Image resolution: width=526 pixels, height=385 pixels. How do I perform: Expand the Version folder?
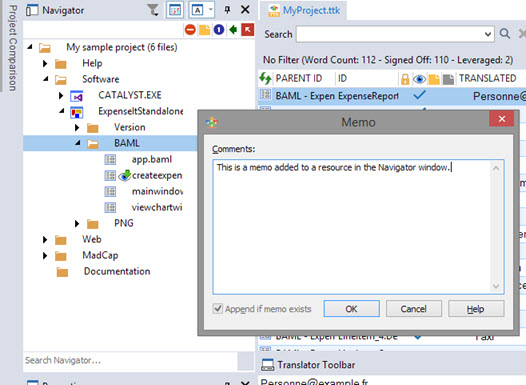77,127
